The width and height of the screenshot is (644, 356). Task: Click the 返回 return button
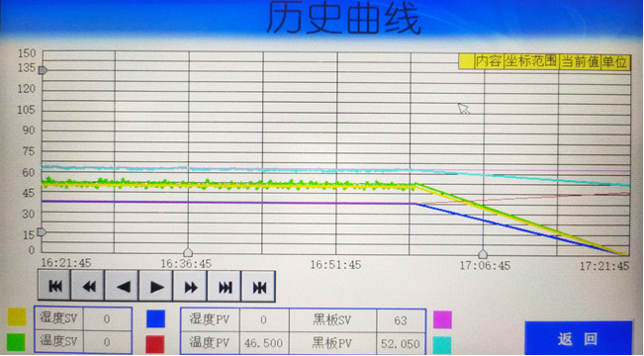(x=579, y=338)
